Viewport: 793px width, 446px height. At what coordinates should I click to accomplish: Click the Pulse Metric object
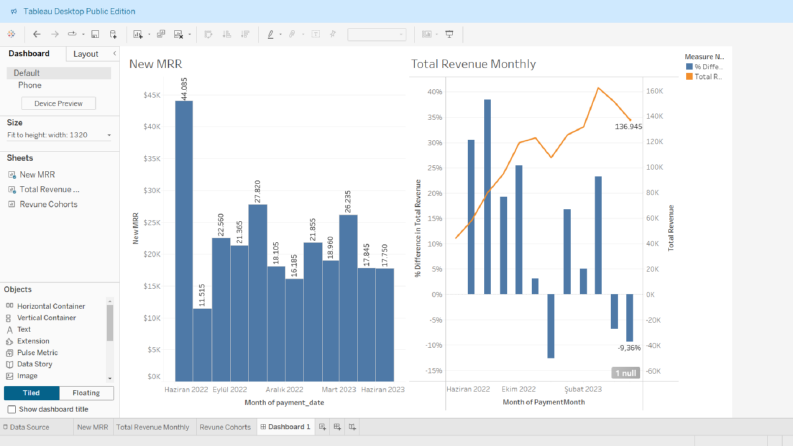click(x=37, y=352)
